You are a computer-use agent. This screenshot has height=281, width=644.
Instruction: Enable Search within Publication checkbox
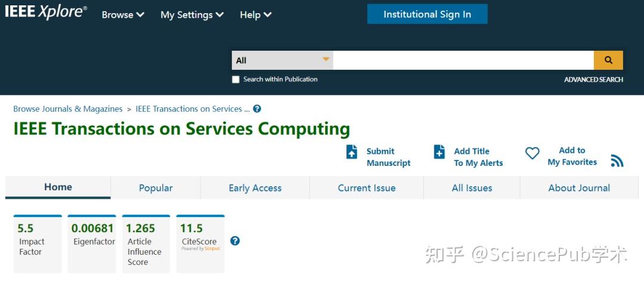[236, 79]
